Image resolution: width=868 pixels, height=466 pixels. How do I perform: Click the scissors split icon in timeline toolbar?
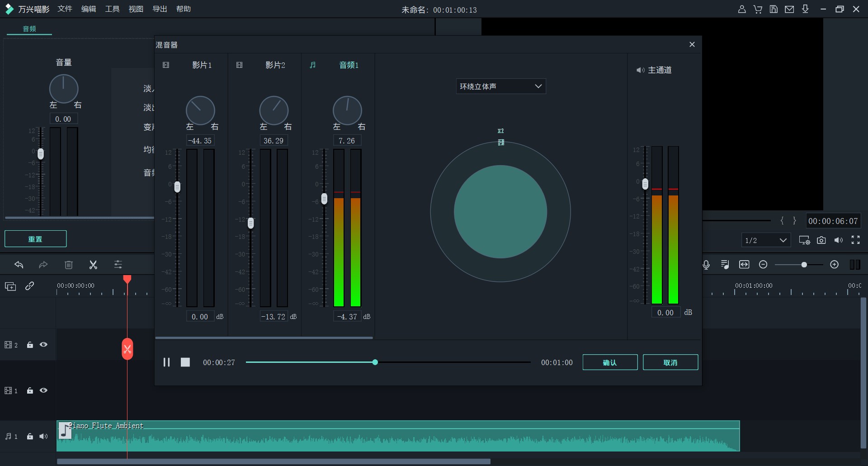[x=93, y=265]
